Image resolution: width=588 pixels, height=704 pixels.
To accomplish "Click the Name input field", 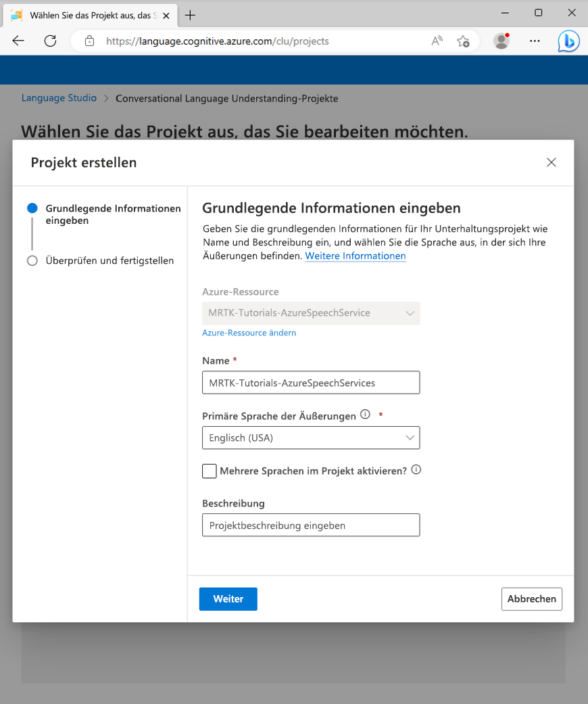I will point(311,383).
